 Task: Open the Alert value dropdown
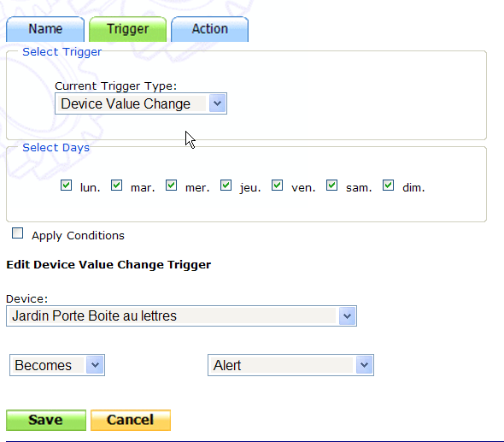coord(291,365)
